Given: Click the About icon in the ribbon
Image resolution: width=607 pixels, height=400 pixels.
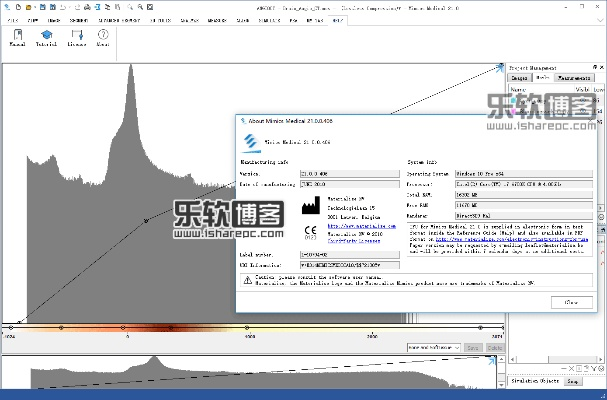Looking at the screenshot, I should click(x=103, y=38).
